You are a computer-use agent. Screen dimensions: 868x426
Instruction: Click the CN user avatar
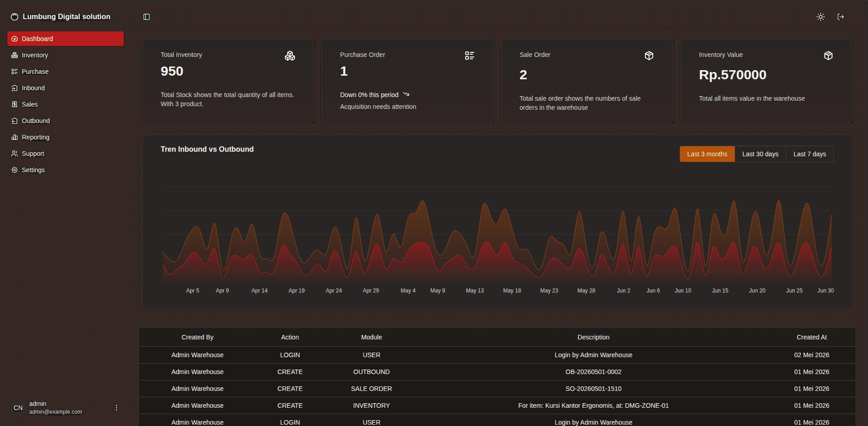click(18, 408)
